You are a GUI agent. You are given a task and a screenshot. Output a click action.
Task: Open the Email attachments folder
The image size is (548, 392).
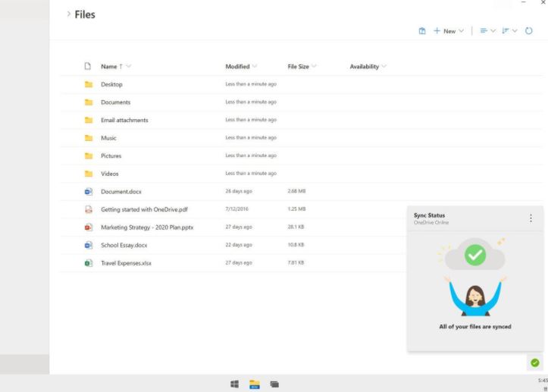124,120
